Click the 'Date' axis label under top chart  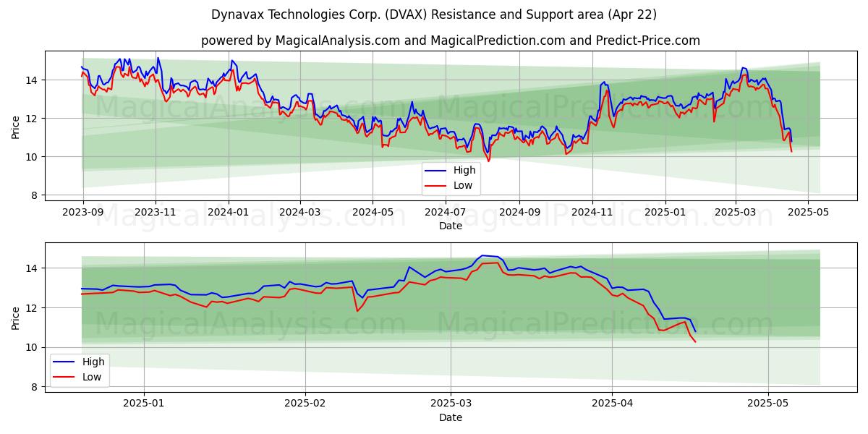click(x=450, y=226)
